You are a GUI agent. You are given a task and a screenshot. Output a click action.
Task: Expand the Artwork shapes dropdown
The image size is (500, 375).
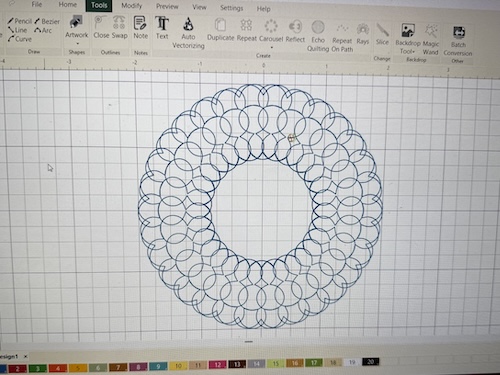(77, 43)
